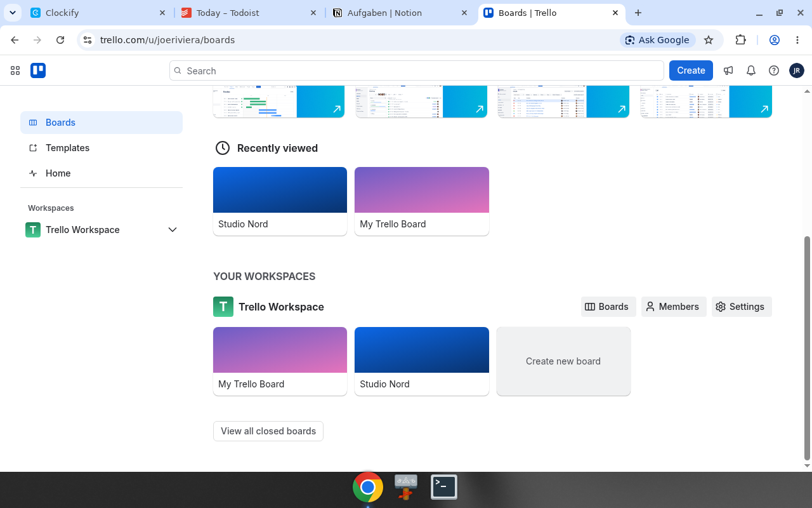Open My Trello Board under Recently viewed

[x=422, y=201]
